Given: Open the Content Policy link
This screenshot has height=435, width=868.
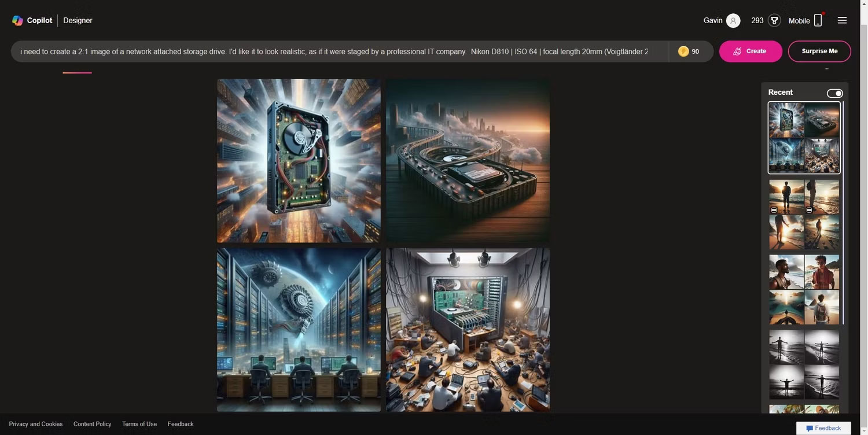Looking at the screenshot, I should point(92,423).
